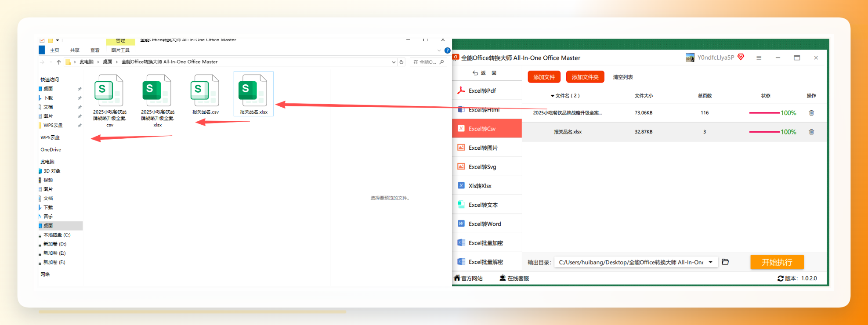Select OneDrive in the navigation pane
This screenshot has height=325, width=868.
click(x=51, y=150)
